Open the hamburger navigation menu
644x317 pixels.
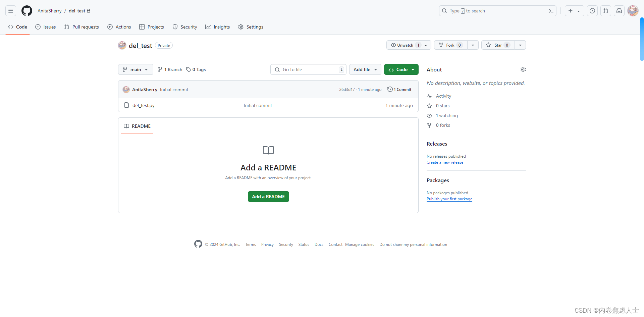(x=11, y=11)
